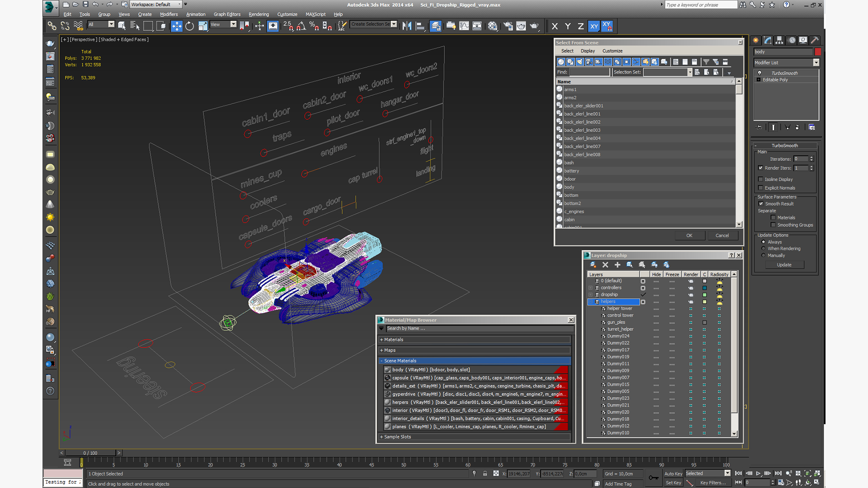Image resolution: width=868 pixels, height=488 pixels.
Task: Restrict to Z axis constraint
Action: pos(580,26)
